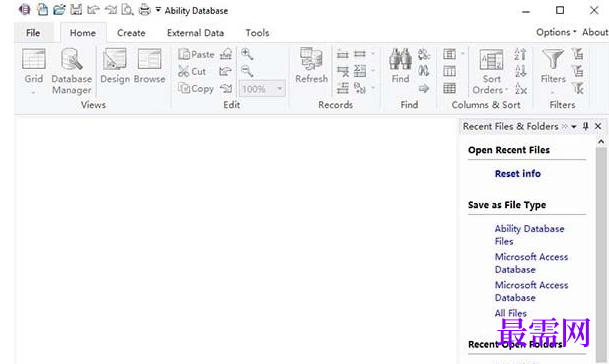
Task: Click the All Files link
Action: [x=511, y=313]
